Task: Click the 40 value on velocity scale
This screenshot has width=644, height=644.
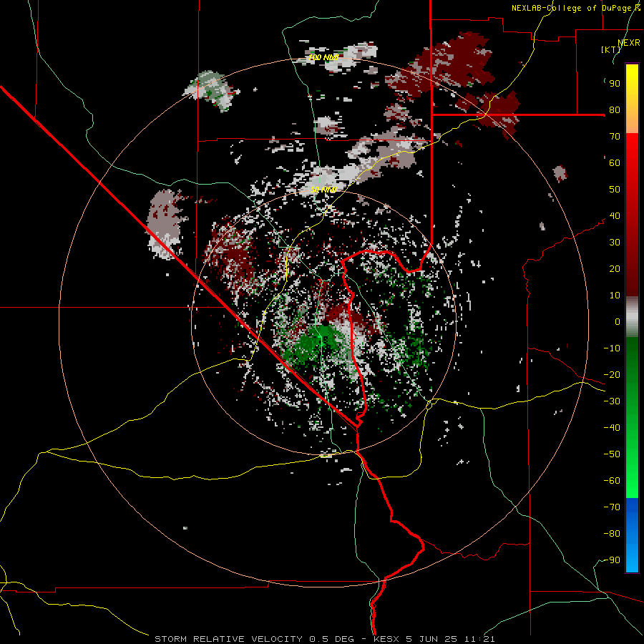Action: tap(615, 215)
